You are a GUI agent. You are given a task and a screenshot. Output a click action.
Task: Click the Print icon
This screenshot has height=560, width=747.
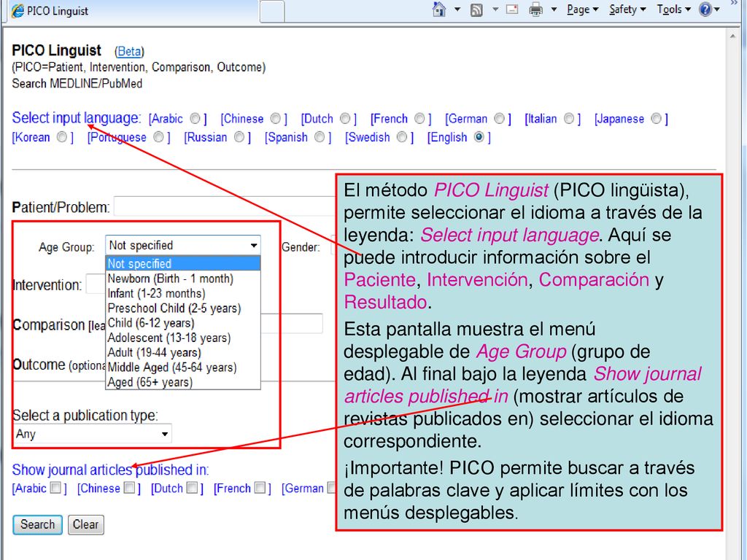[x=536, y=9]
